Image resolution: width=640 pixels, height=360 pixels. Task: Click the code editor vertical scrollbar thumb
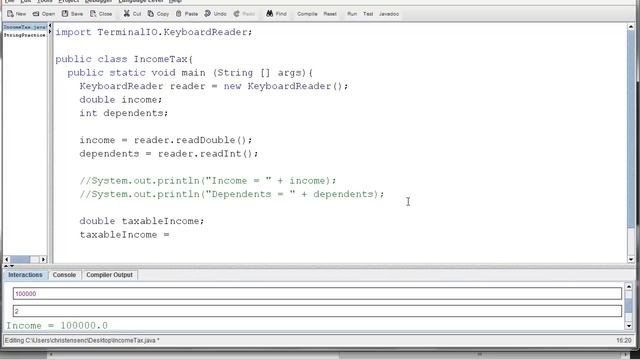pos(631,129)
